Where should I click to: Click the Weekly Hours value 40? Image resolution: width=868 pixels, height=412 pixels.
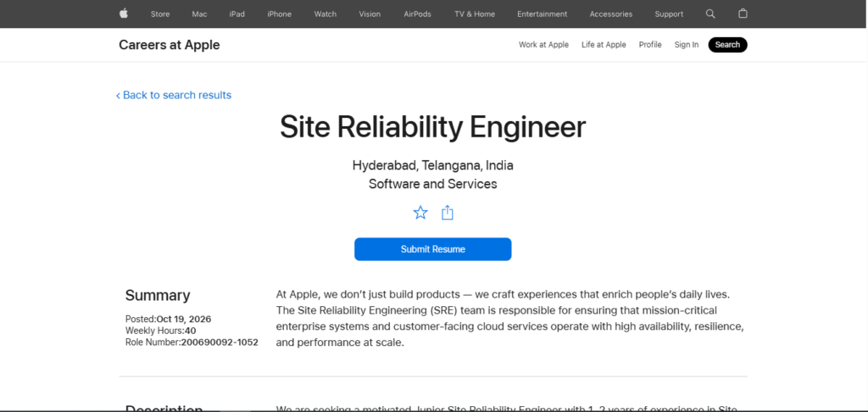(x=191, y=331)
